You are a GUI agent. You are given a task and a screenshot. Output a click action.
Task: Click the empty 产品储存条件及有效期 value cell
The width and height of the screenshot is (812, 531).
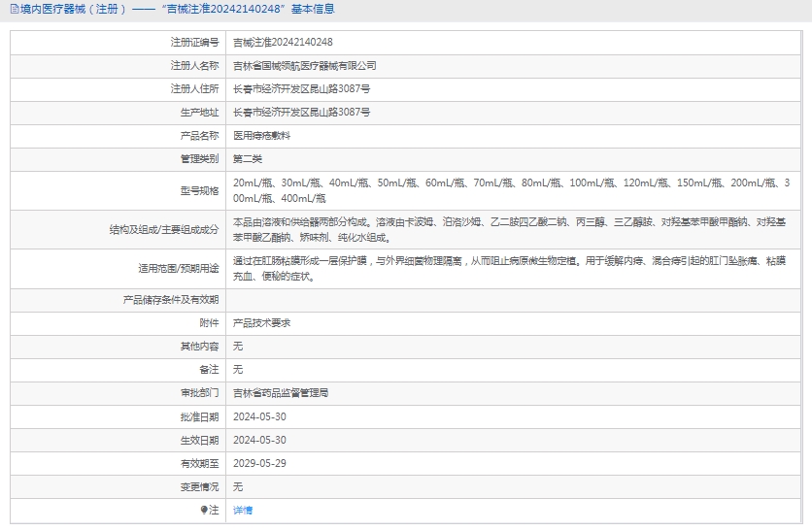[515, 300]
